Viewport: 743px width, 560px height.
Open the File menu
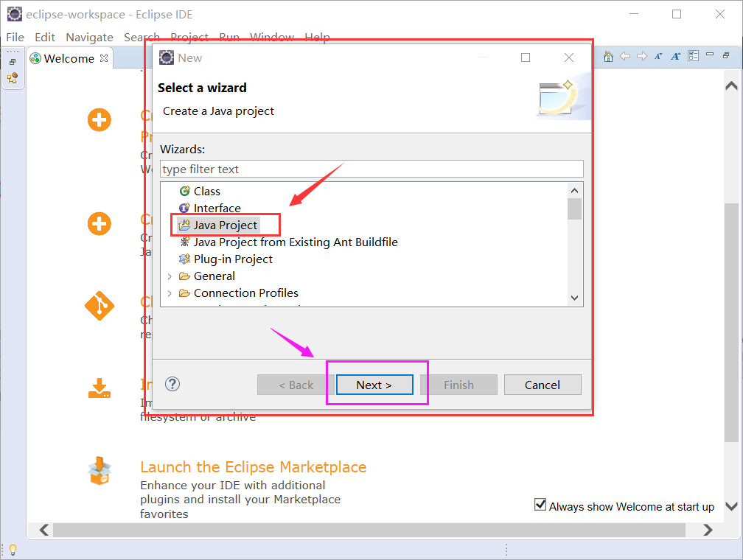click(15, 37)
